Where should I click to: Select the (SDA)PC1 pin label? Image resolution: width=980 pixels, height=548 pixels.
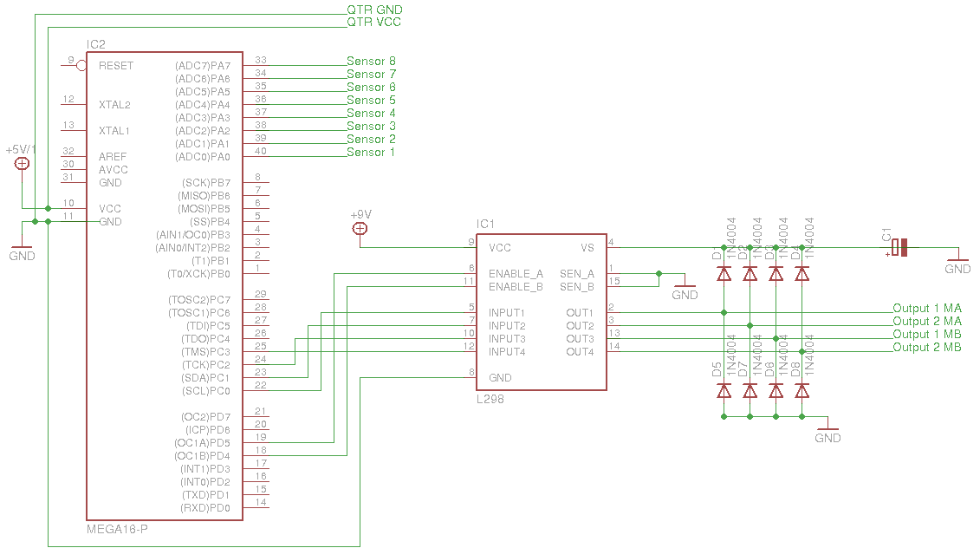tap(205, 378)
